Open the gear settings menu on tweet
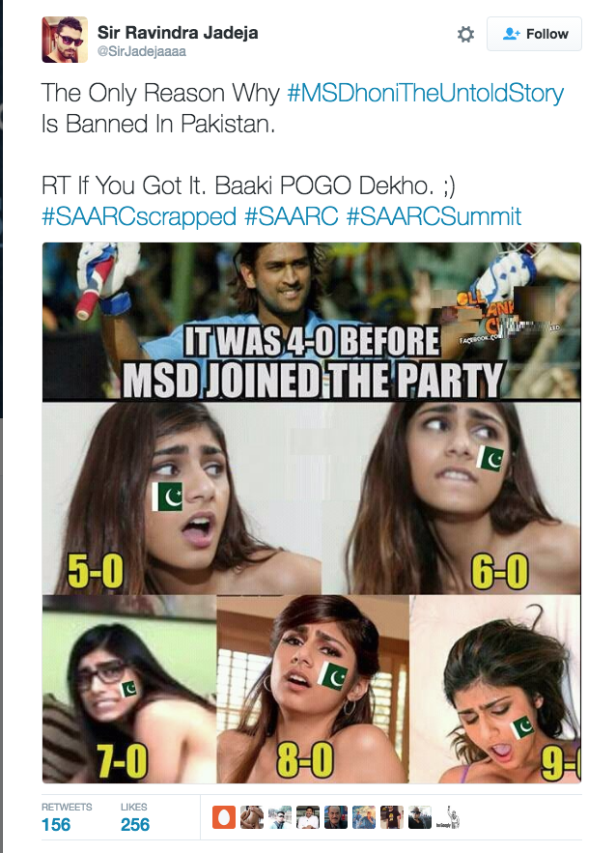The height and width of the screenshot is (853, 616). 465,34
